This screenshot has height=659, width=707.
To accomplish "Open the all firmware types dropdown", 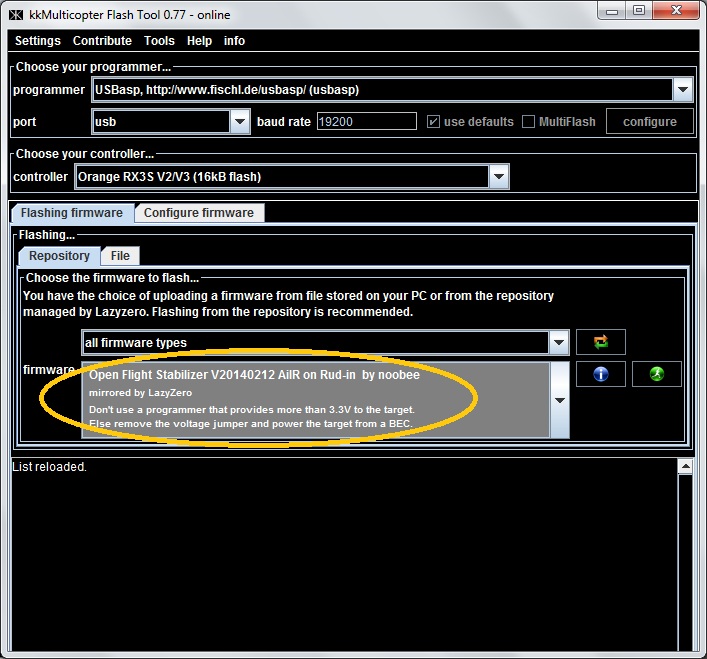I will point(325,343).
